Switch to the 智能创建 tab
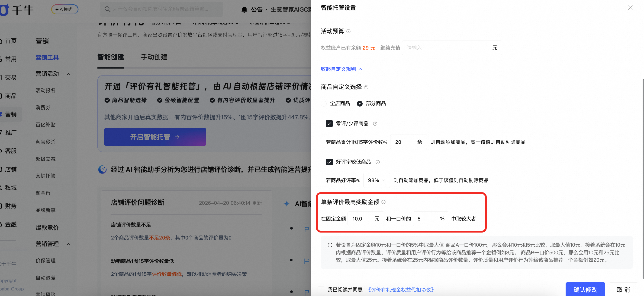644x296 pixels. point(110,57)
